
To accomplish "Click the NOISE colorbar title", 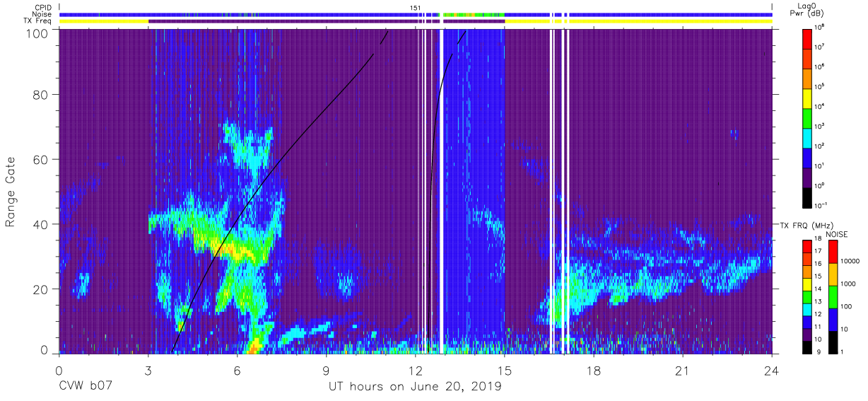I will [x=838, y=233].
